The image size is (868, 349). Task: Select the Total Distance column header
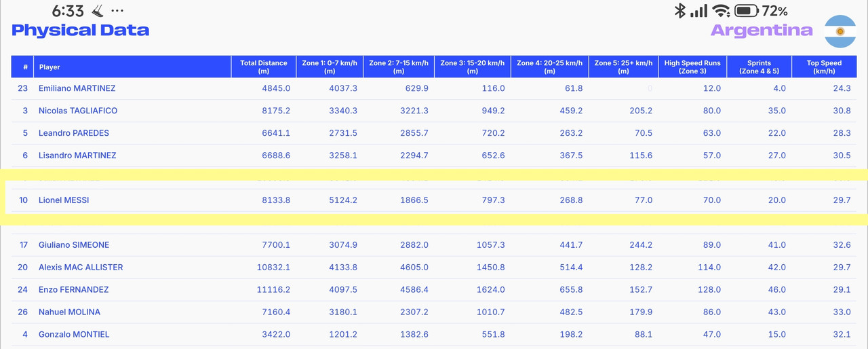[264, 67]
